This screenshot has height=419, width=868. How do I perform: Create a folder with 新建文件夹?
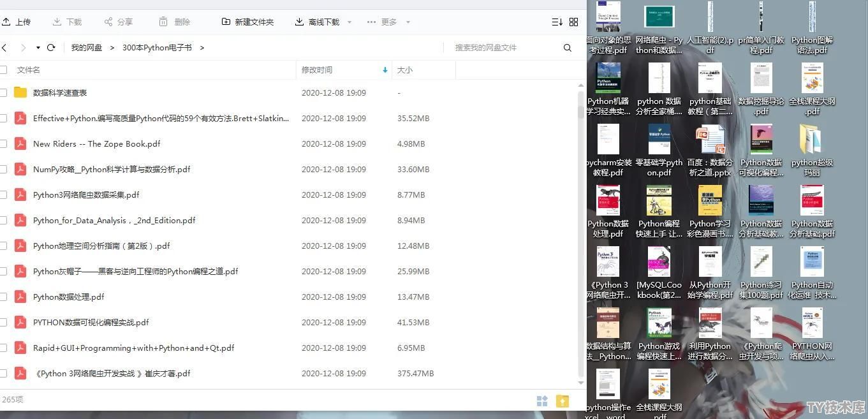click(247, 22)
